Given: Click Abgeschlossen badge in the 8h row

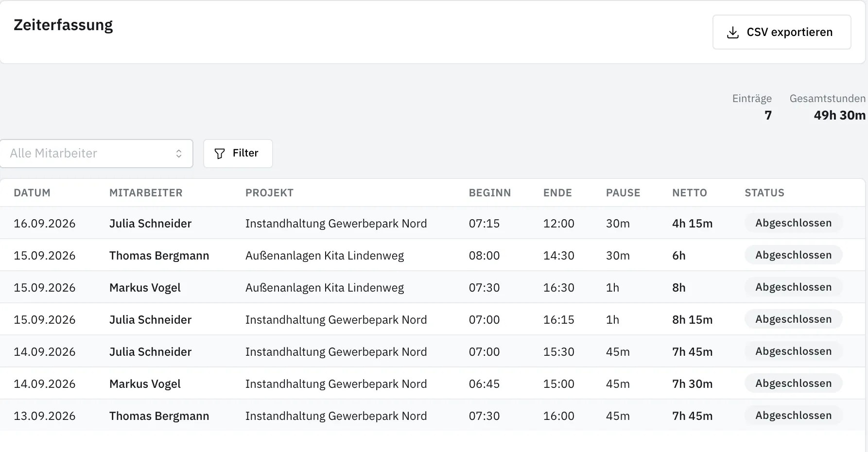Looking at the screenshot, I should [793, 287].
